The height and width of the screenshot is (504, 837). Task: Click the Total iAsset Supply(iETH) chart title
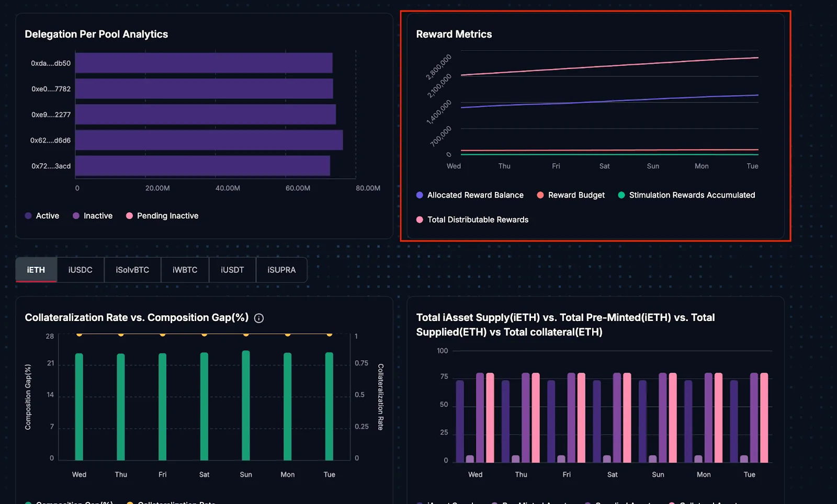565,325
